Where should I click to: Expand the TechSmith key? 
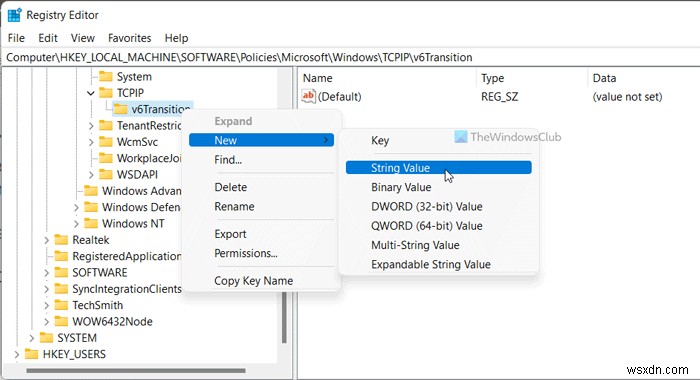tap(46, 305)
